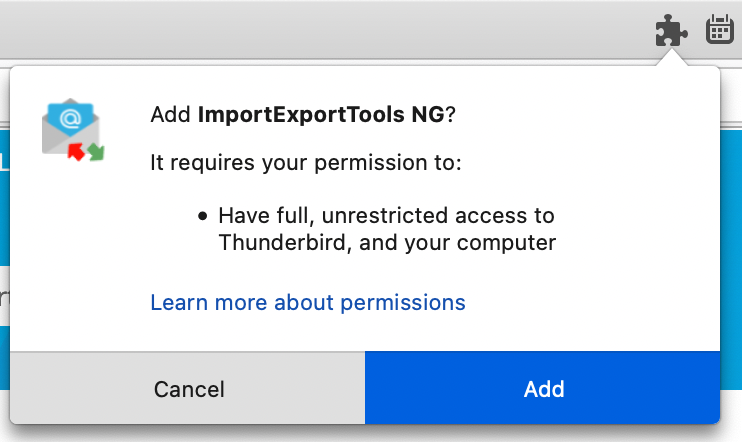Click the "It requires your permission to:" text
The height and width of the screenshot is (442, 742).
point(306,163)
